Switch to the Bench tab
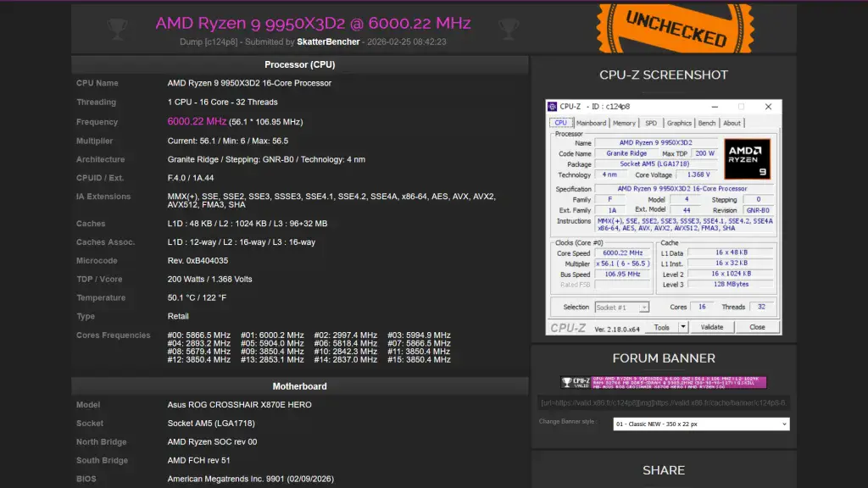 [707, 122]
